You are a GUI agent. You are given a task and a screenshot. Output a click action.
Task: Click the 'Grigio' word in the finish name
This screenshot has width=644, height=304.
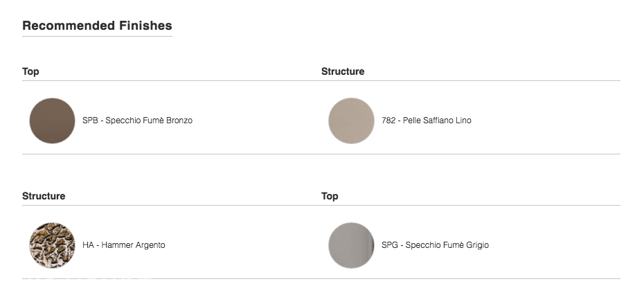[477, 245]
